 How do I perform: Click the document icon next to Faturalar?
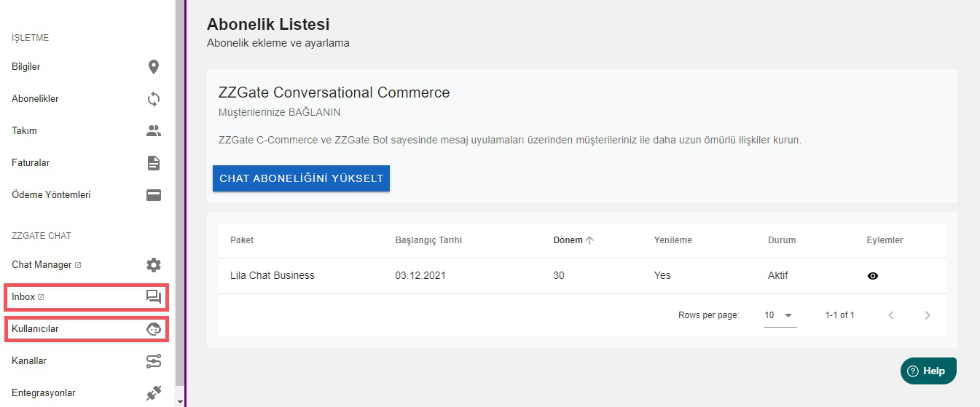(153, 163)
